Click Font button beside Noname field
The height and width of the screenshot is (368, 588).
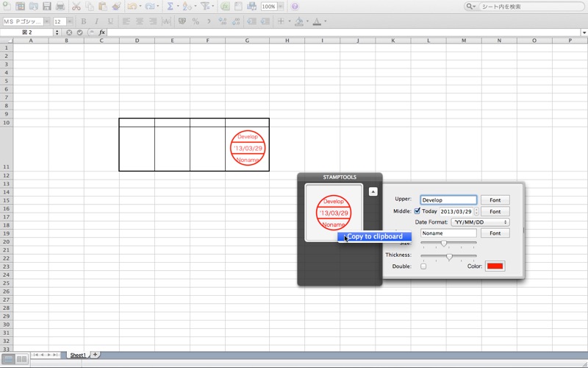coord(495,233)
